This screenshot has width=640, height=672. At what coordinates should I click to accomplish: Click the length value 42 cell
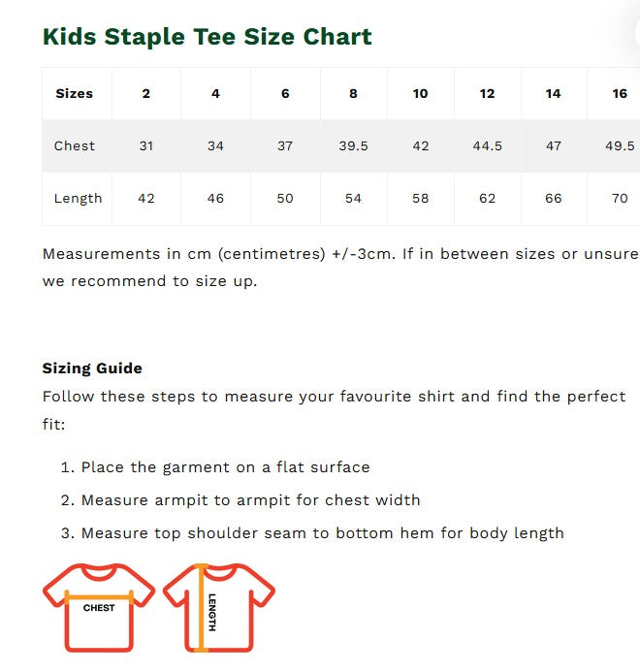pyautogui.click(x=146, y=199)
